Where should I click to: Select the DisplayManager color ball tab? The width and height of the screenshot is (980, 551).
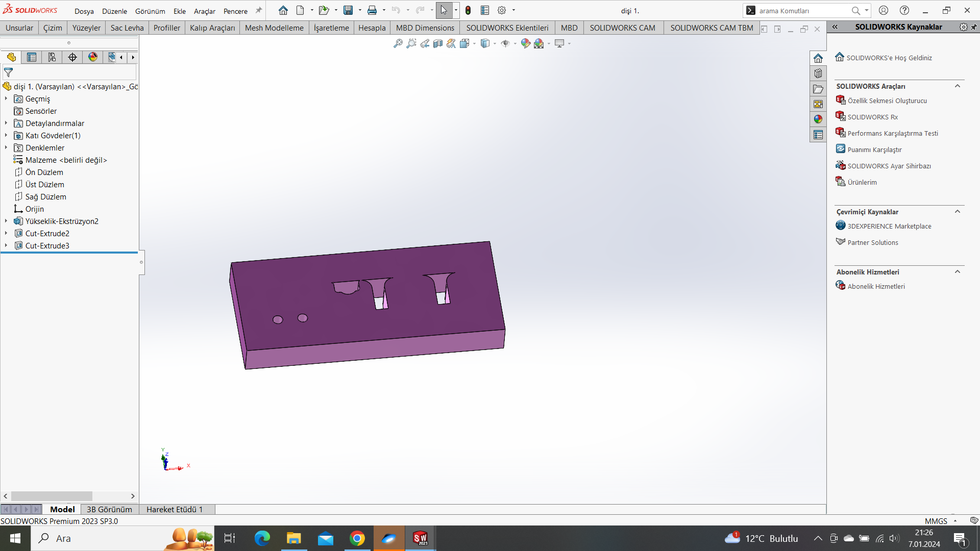(x=93, y=57)
